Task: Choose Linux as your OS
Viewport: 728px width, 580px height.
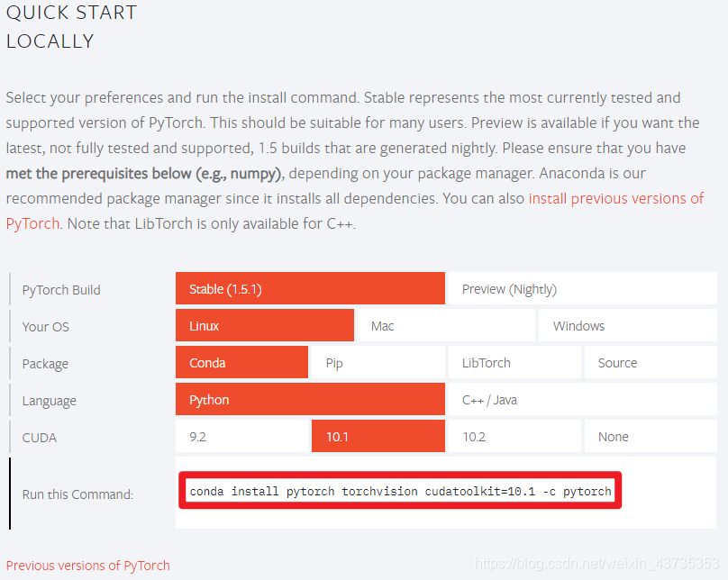Action: pyautogui.click(x=265, y=325)
